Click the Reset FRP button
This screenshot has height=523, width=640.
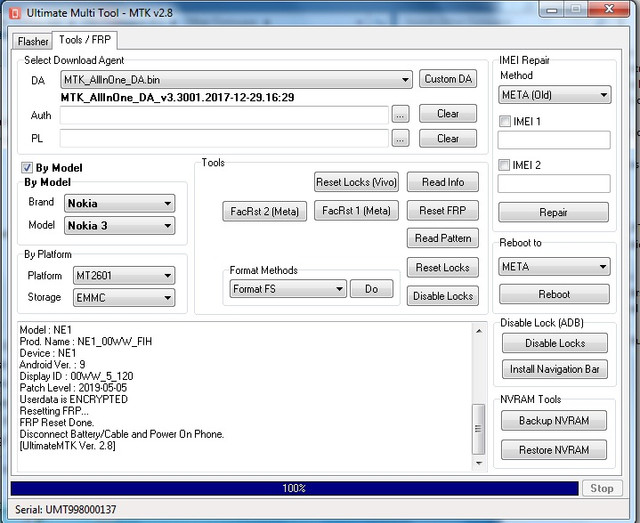pyautogui.click(x=443, y=211)
